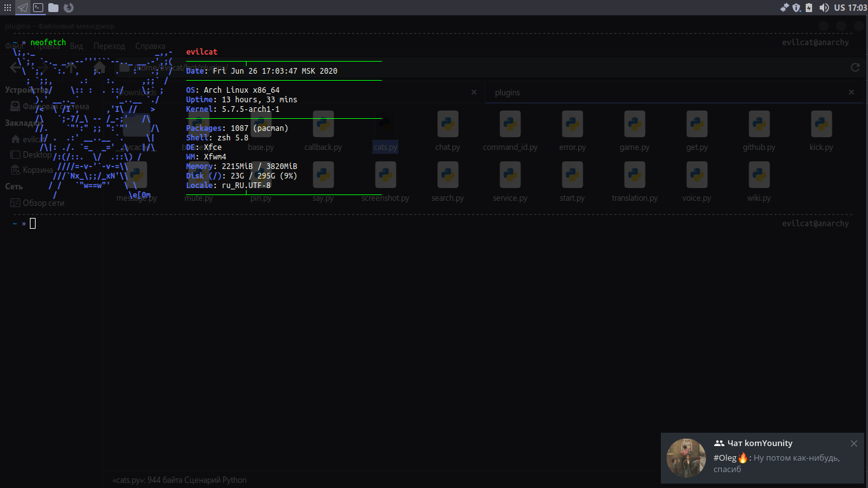The height and width of the screenshot is (488, 868).
Task: Check the battery power tray icon
Action: [x=809, y=8]
